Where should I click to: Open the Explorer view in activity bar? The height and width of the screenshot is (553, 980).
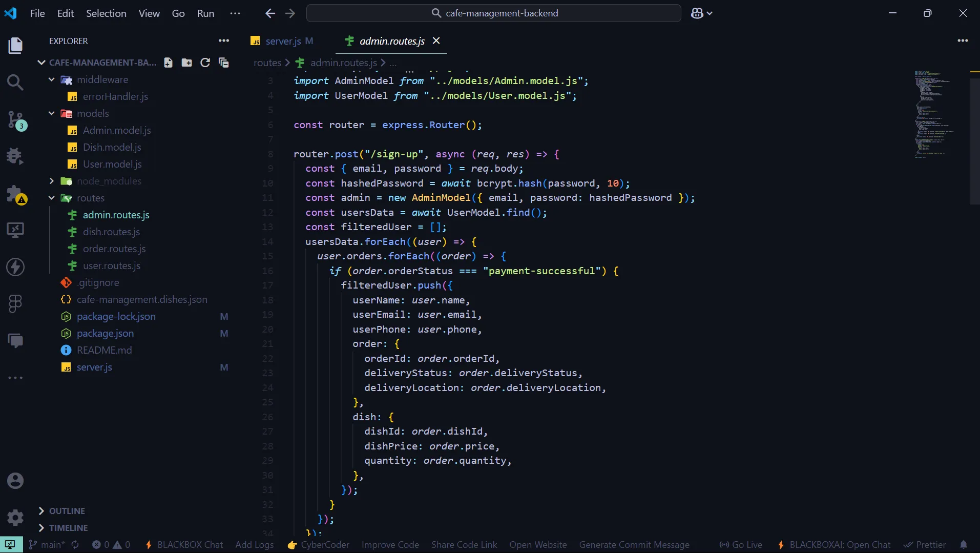[15, 45]
